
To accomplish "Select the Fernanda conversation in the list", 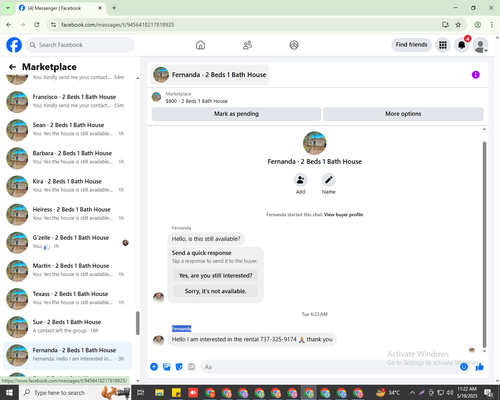I will pos(67,355).
